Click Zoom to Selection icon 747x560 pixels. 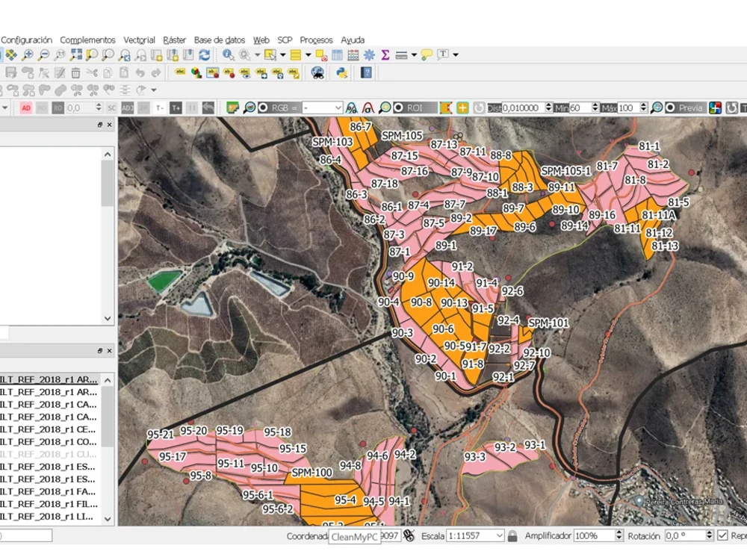click(x=92, y=55)
